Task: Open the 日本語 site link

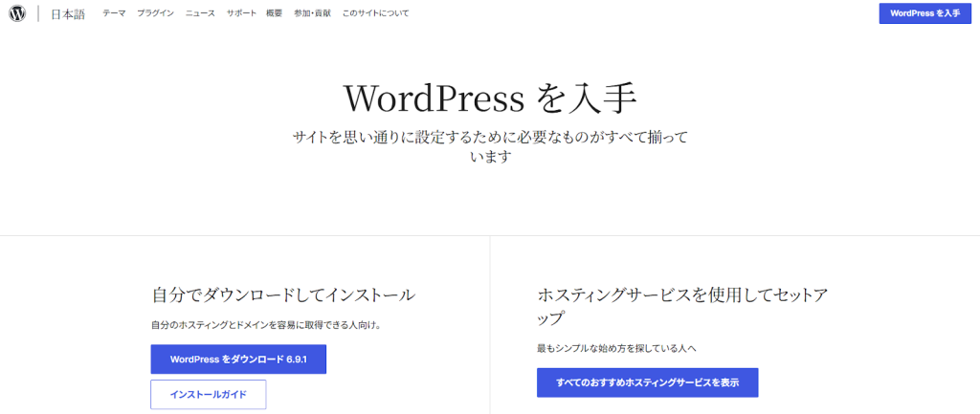Action: coord(69,13)
